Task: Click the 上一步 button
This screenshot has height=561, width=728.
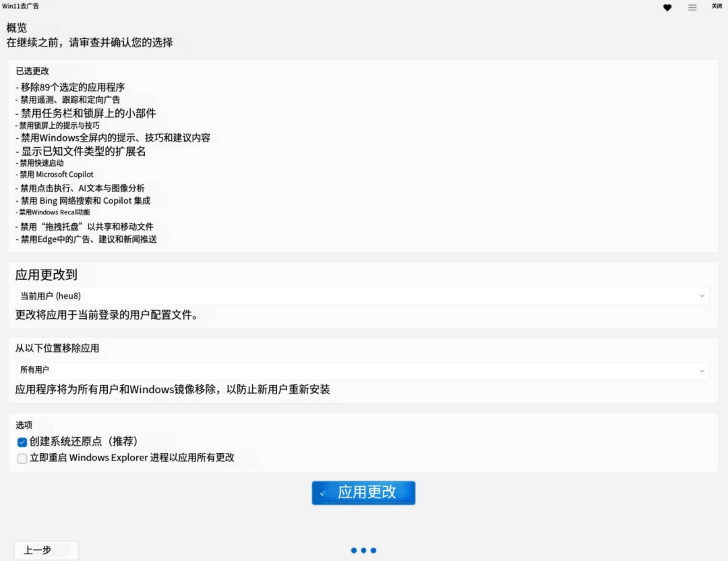Action: (x=45, y=550)
